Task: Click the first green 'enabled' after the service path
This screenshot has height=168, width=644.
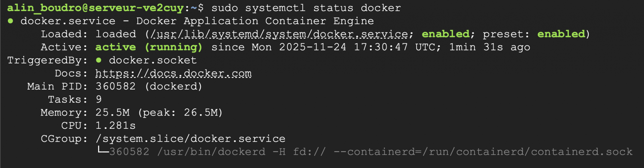Action: click(445, 34)
